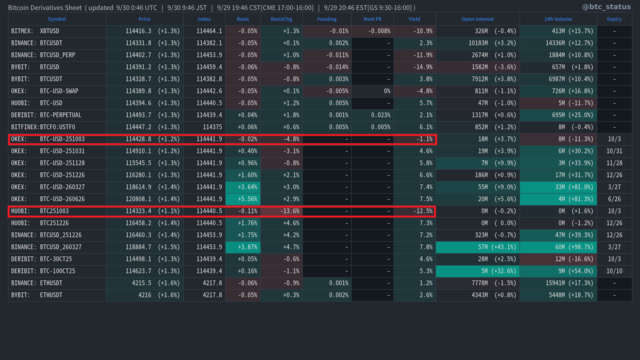Image resolution: width=640 pixels, height=360 pixels.
Task: Select the Basis column header
Action: pos(242,19)
